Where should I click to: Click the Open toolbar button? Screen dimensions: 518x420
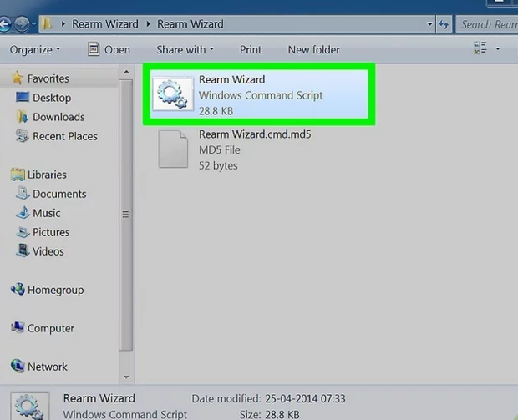(x=109, y=49)
